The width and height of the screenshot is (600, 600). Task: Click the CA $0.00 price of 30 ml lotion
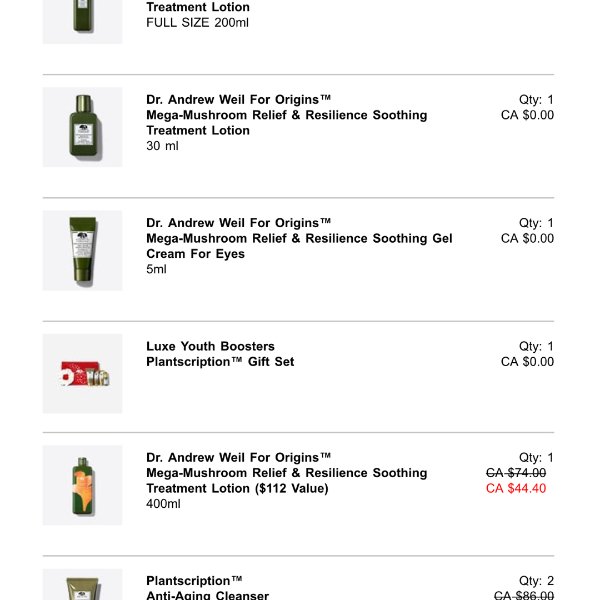(527, 115)
